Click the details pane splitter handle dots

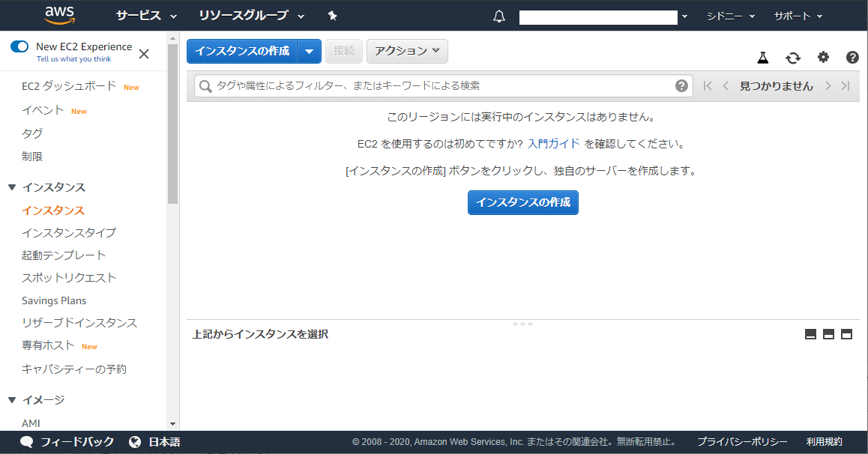pyautogui.click(x=522, y=324)
